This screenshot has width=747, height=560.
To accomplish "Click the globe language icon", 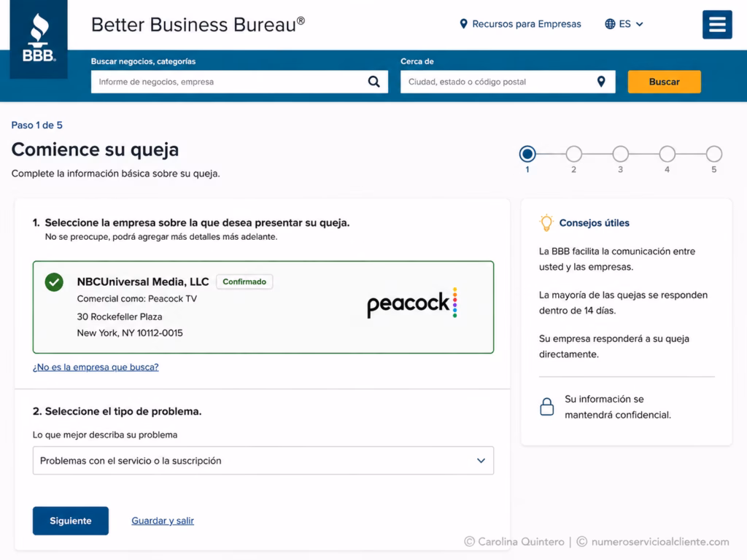I will pos(610,24).
